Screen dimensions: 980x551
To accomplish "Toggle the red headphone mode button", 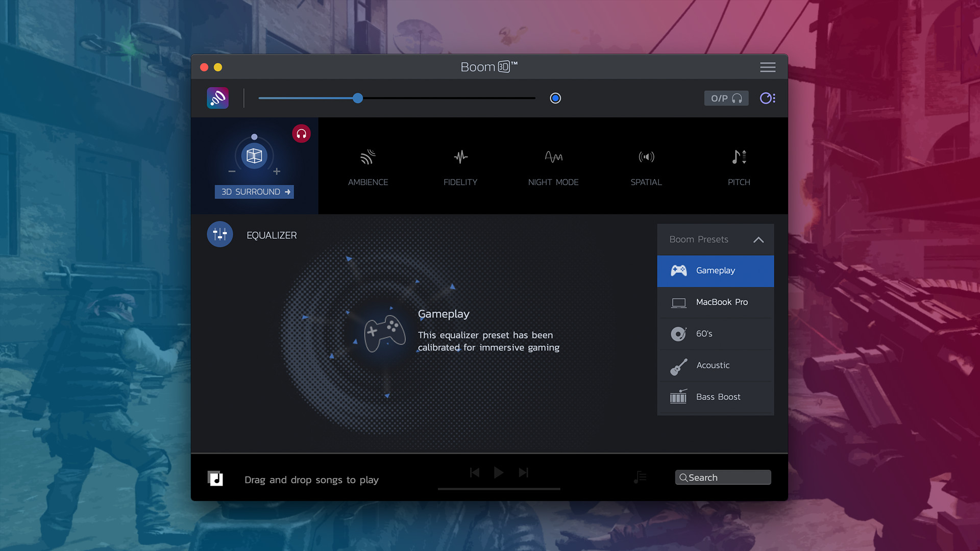I will pyautogui.click(x=301, y=134).
